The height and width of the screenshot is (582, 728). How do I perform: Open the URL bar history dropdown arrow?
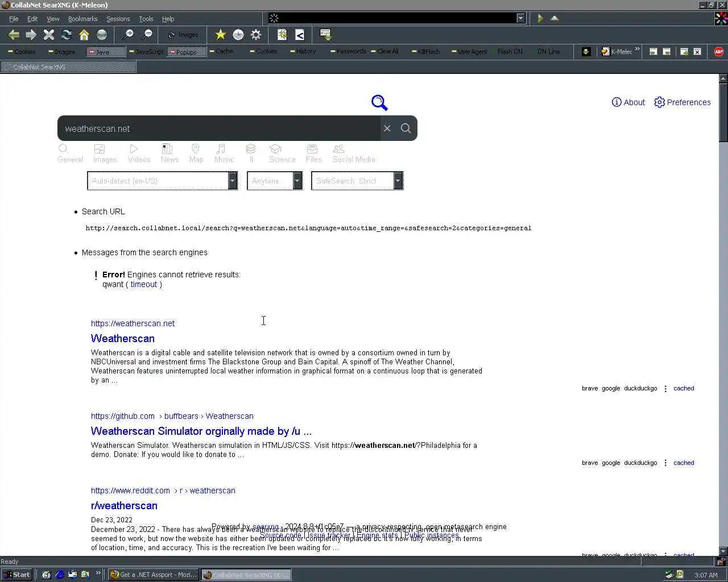click(x=520, y=18)
